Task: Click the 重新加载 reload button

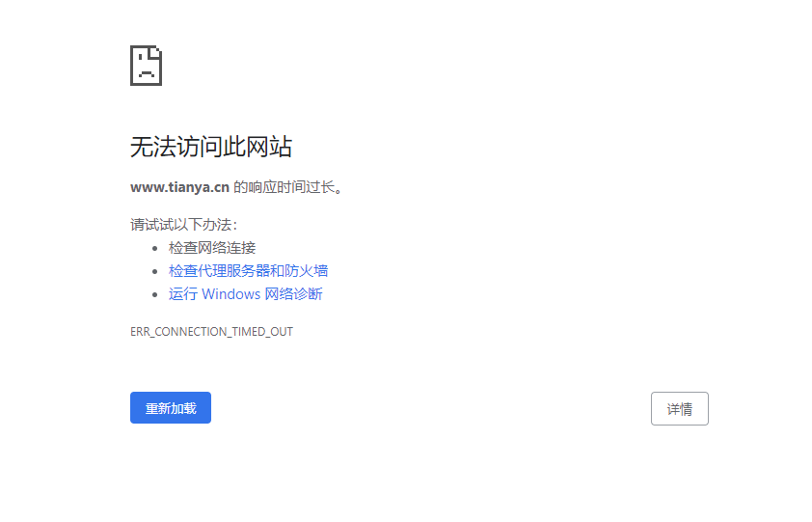Action: [171, 408]
